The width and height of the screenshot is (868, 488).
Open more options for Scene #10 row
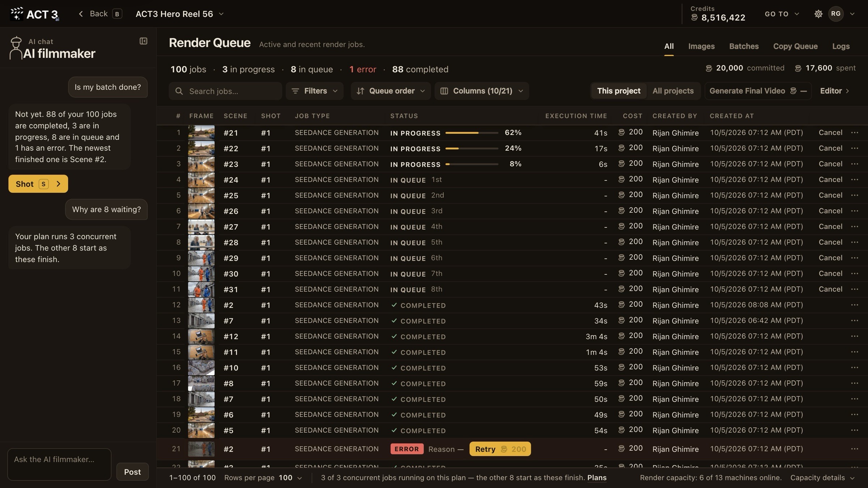pyautogui.click(x=855, y=368)
